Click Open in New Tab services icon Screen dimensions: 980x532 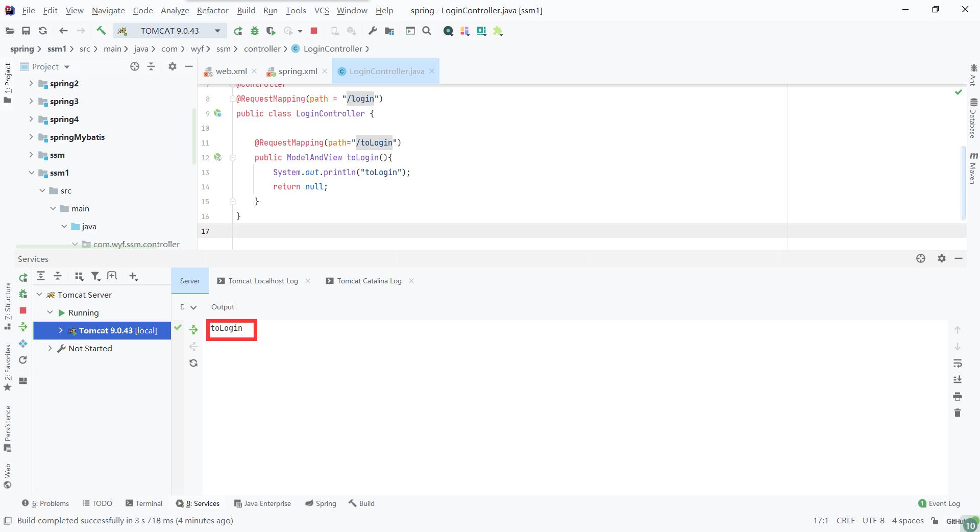(112, 276)
